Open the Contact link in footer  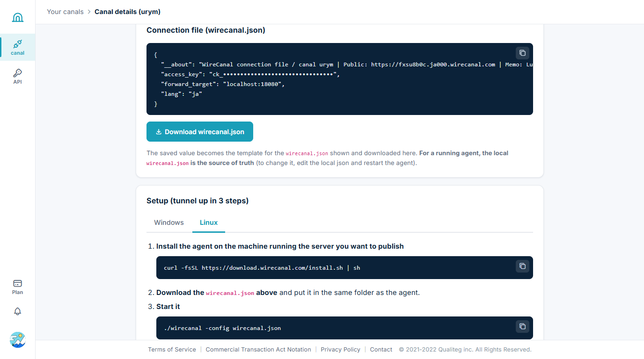click(381, 350)
